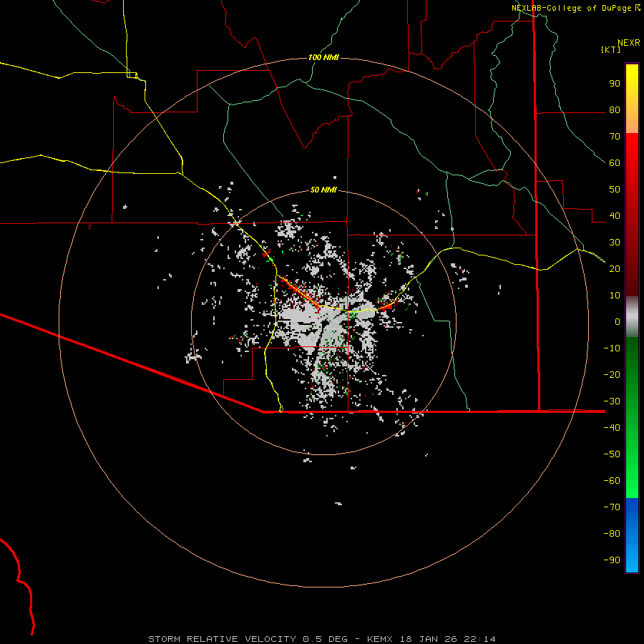644x644 pixels.
Task: Pick the gray zero-velocity band on color bar
Action: click(632, 316)
